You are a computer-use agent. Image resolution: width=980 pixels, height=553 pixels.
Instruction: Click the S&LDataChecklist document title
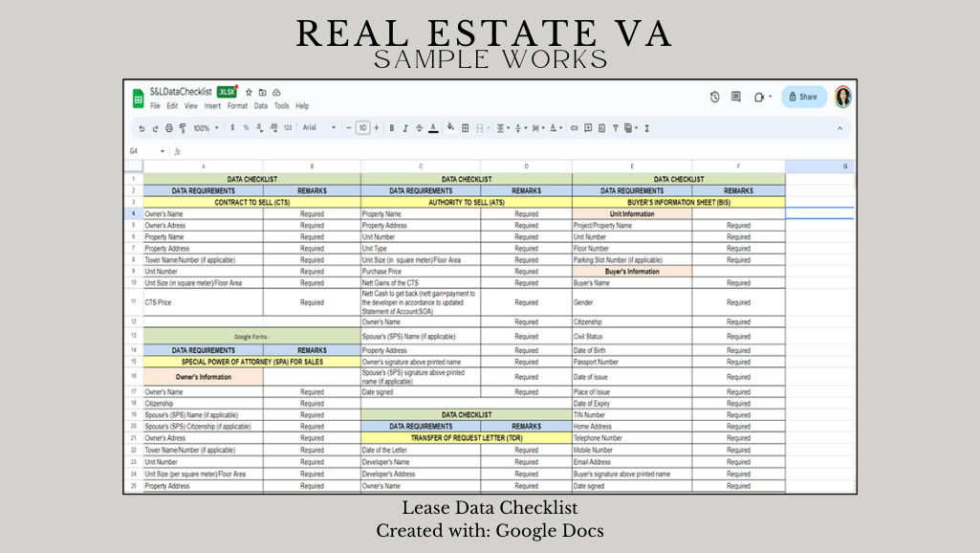coord(181,92)
